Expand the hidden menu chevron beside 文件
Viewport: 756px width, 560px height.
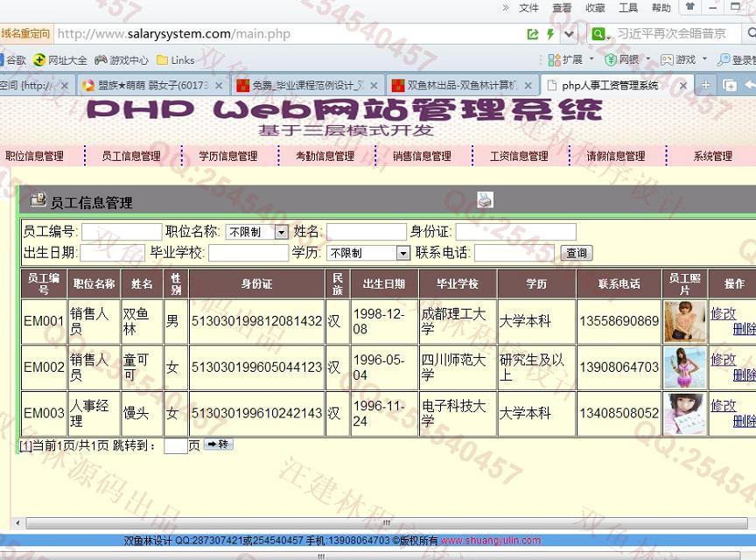click(x=505, y=7)
